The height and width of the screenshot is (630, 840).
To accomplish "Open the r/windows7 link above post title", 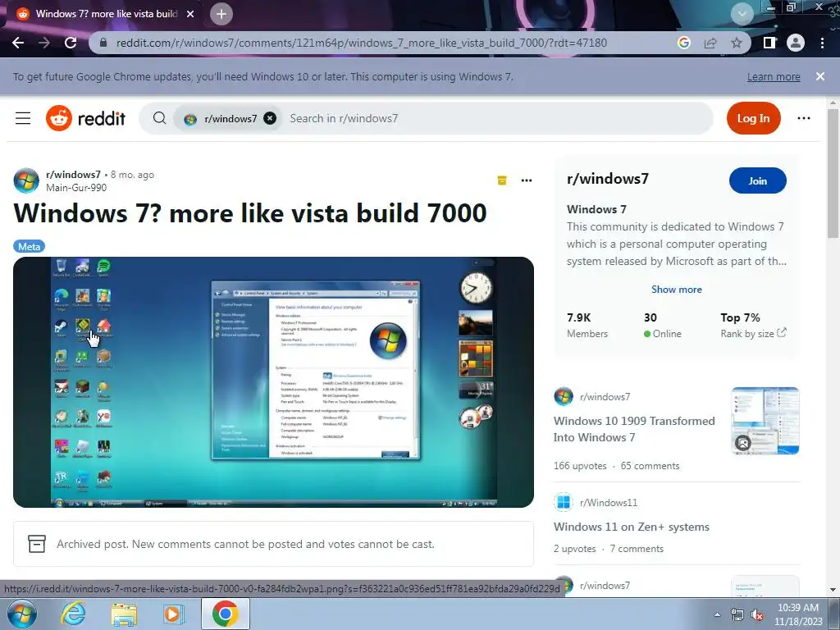I will pyautogui.click(x=73, y=175).
